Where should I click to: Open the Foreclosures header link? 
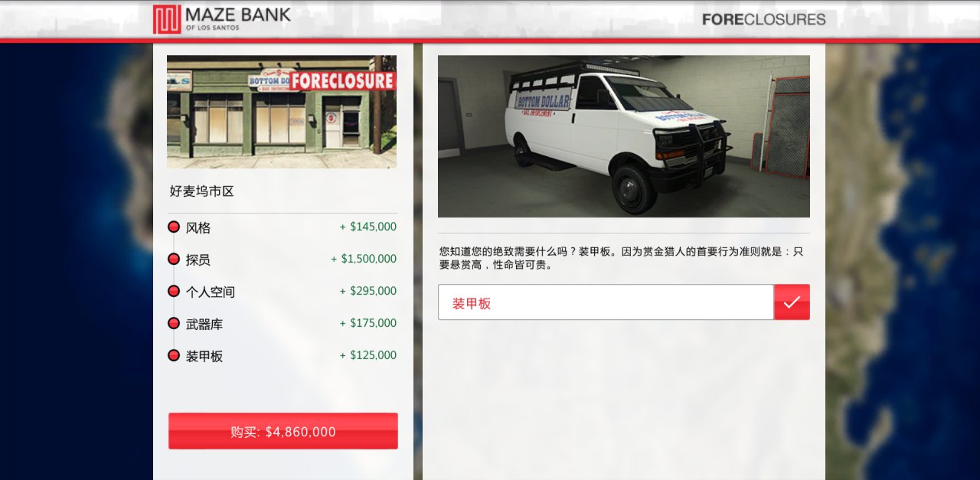pos(764,19)
